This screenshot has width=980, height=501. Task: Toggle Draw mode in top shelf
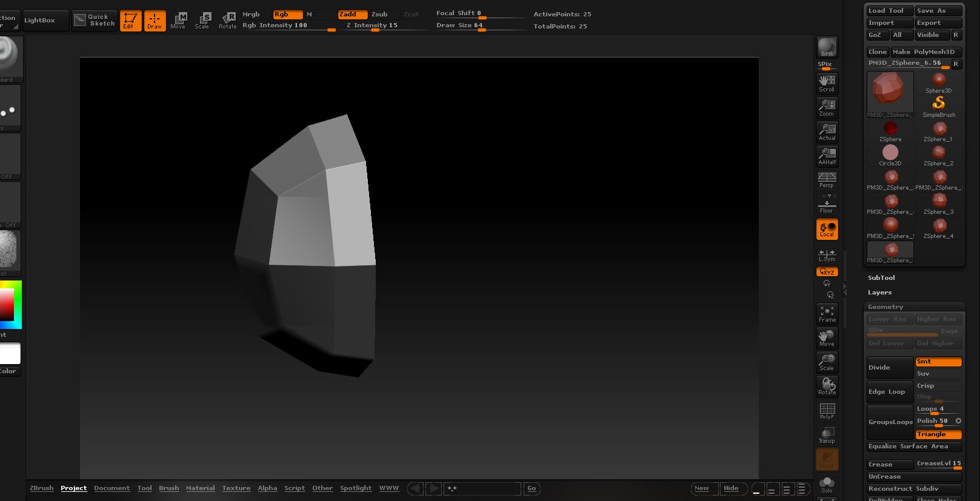pyautogui.click(x=155, y=21)
